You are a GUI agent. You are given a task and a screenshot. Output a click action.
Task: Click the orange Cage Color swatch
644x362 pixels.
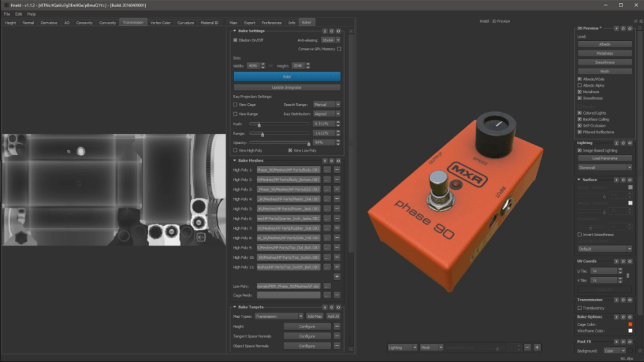pyautogui.click(x=630, y=324)
